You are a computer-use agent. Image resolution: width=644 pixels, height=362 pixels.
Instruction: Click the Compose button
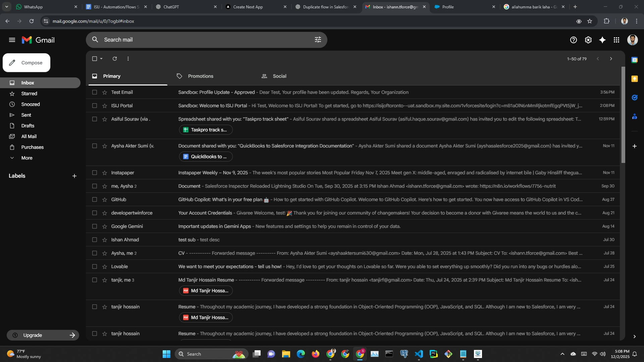pyautogui.click(x=26, y=63)
